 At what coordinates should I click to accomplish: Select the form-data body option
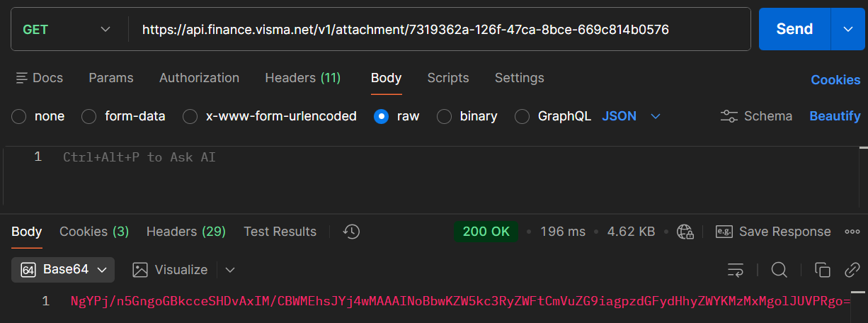89,116
